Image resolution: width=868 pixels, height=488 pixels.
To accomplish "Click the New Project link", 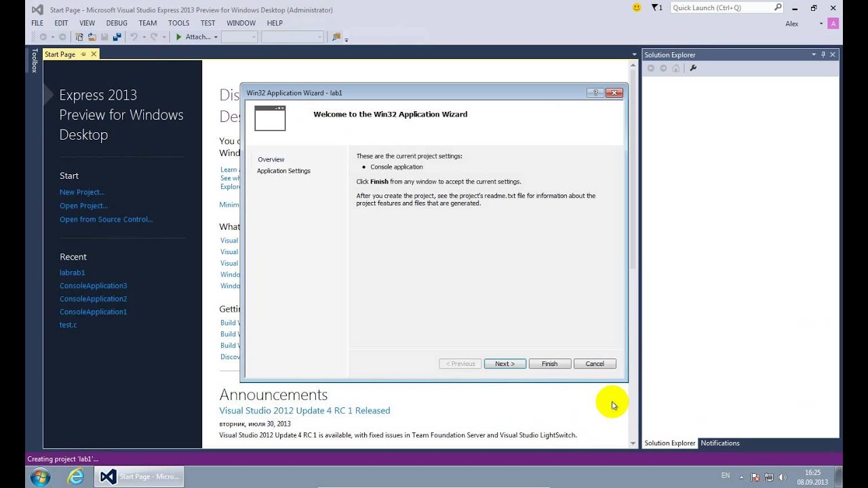I will (81, 192).
